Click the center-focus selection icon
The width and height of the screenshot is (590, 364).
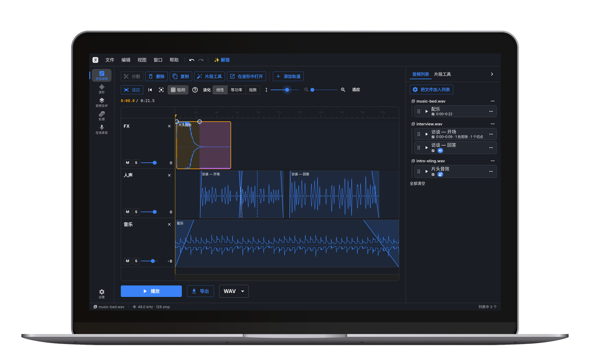click(x=161, y=90)
